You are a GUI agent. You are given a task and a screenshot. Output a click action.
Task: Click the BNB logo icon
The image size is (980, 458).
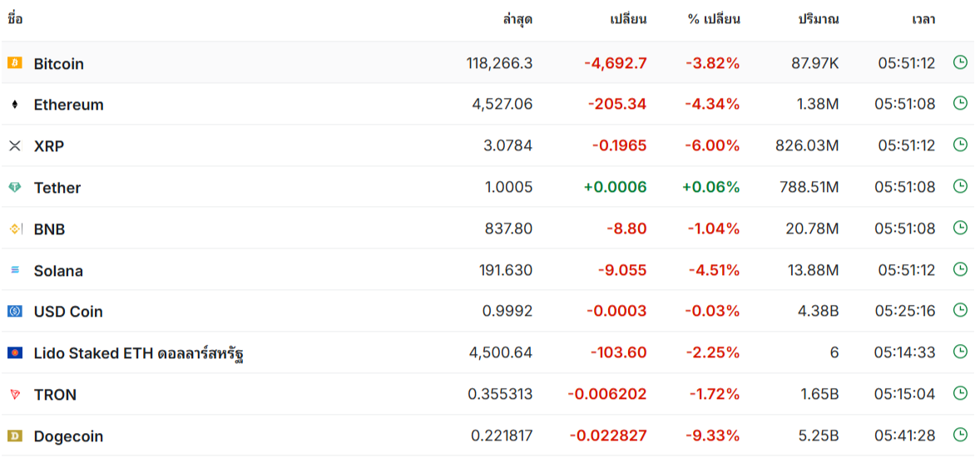pos(15,229)
